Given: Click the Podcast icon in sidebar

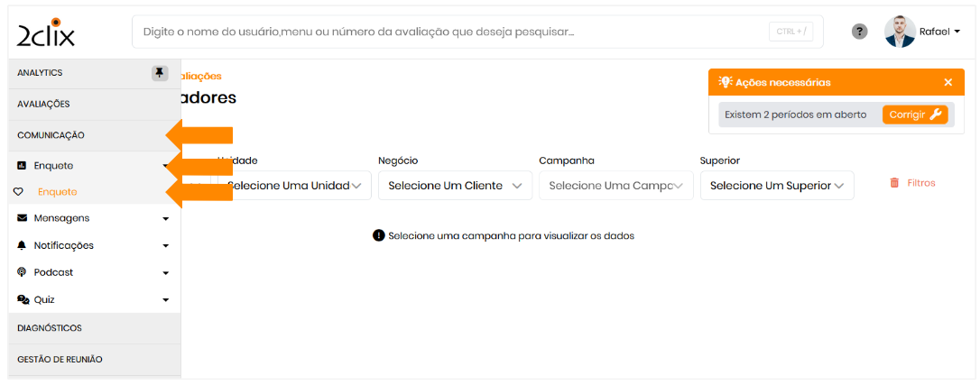Looking at the screenshot, I should click(x=22, y=272).
